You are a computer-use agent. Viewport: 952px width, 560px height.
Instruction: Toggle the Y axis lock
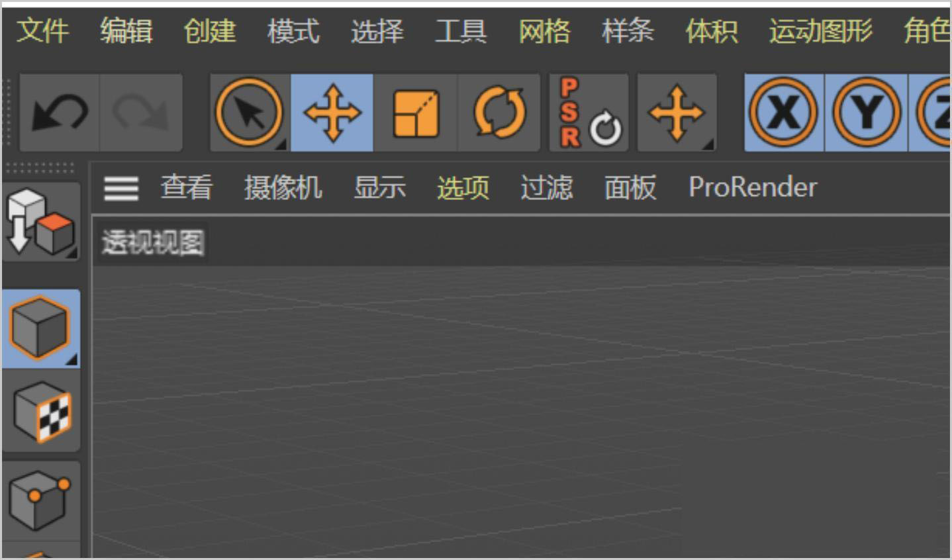click(x=867, y=113)
